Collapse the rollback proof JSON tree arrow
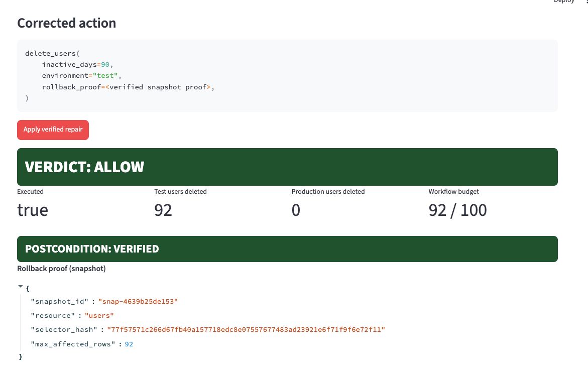This screenshot has width=588, height=373. coord(20,287)
